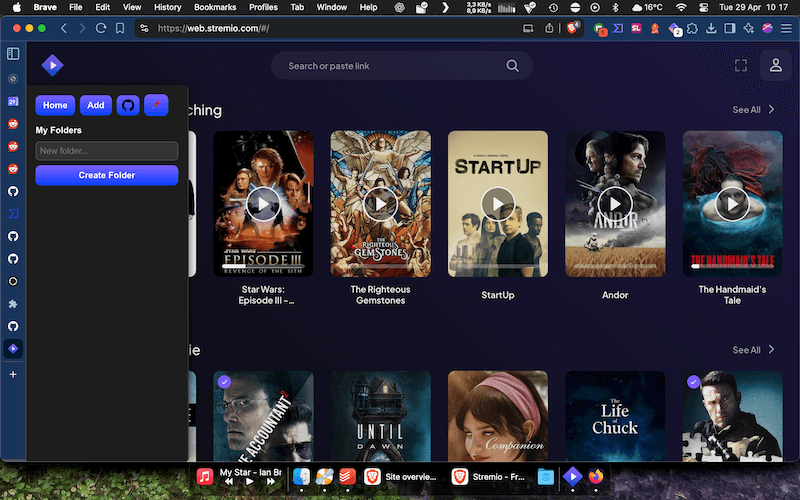This screenshot has height=500, width=800.
Task: Open the calendar 29 tab in the tab strip
Action: tap(13, 101)
